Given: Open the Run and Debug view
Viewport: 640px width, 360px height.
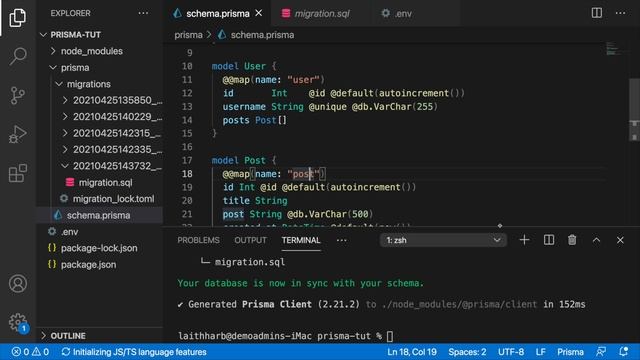Looking at the screenshot, I should 18,134.
